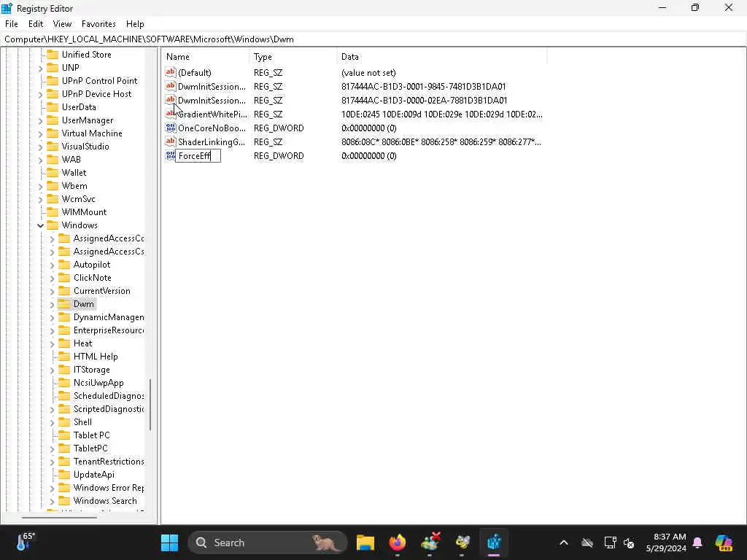Screen dimensions: 747x560
Task: Click the taskbar Search box
Action: click(x=268, y=542)
